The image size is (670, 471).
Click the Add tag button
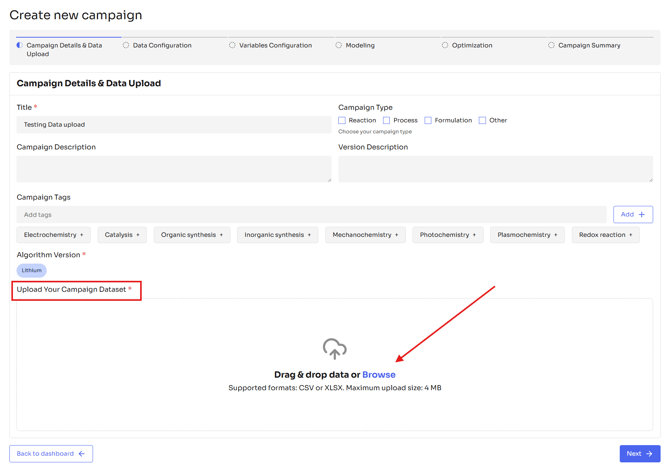point(633,215)
